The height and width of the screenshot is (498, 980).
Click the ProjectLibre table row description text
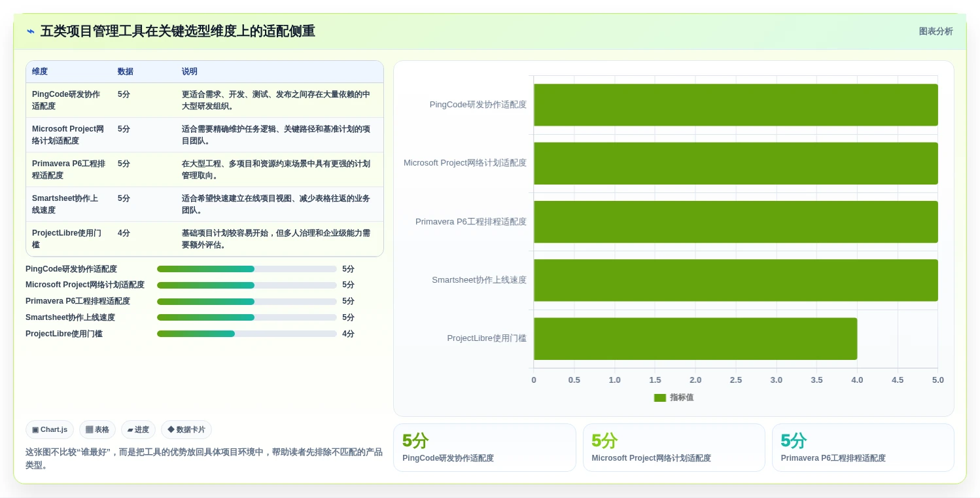(x=276, y=239)
